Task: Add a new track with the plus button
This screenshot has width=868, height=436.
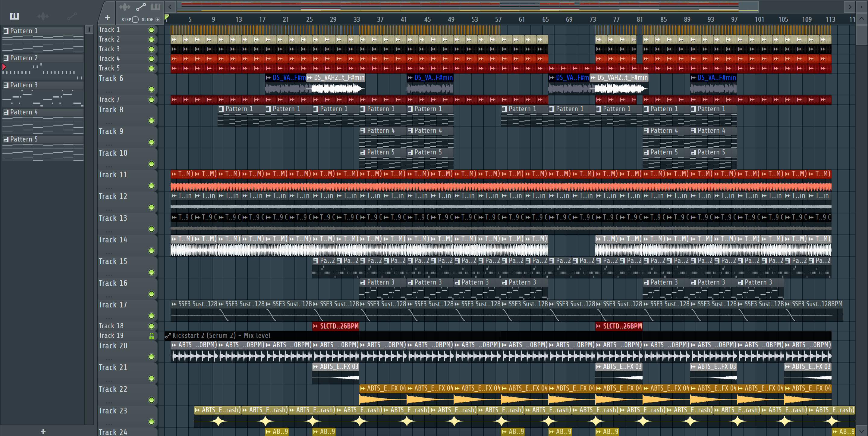Action: coord(108,18)
